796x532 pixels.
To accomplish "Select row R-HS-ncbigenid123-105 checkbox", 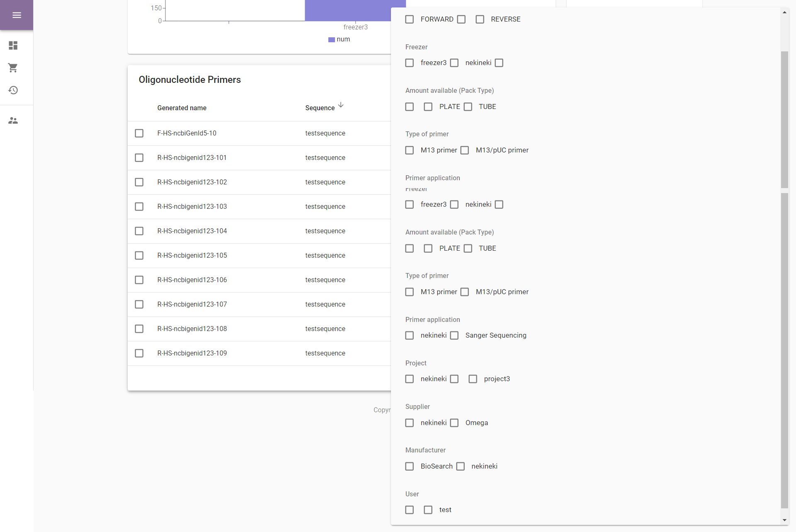I will tap(139, 256).
